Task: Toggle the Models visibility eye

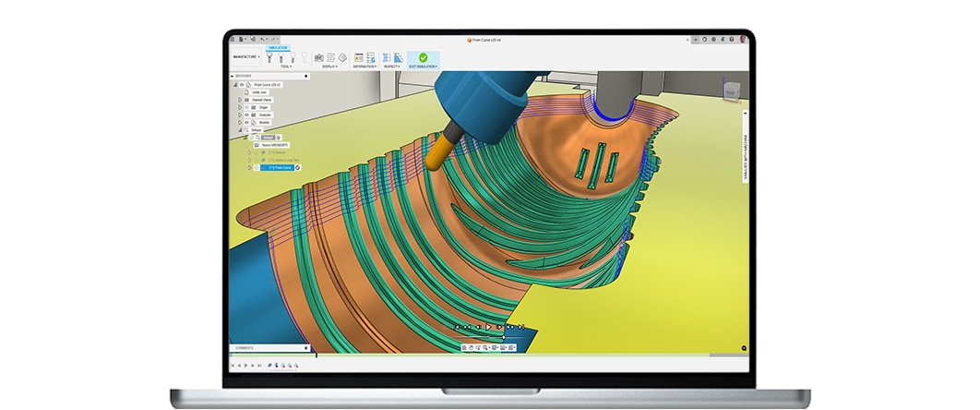Action: tap(246, 122)
